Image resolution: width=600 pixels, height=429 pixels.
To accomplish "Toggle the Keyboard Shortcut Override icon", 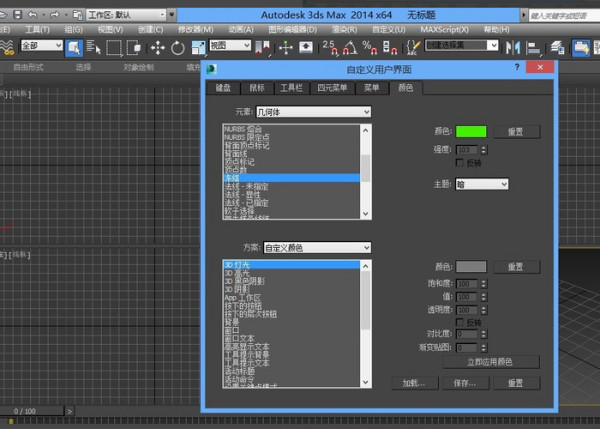I will point(306,47).
